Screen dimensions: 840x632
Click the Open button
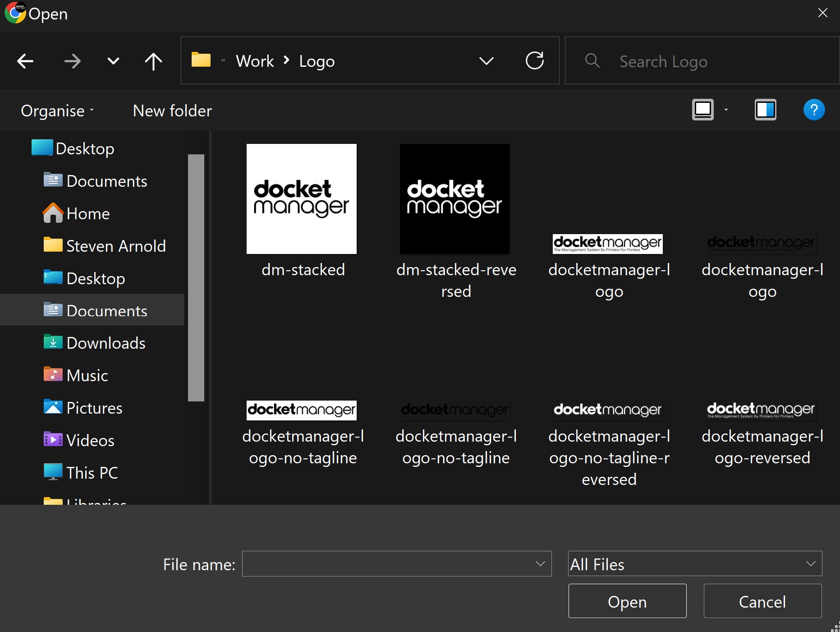pyautogui.click(x=627, y=601)
